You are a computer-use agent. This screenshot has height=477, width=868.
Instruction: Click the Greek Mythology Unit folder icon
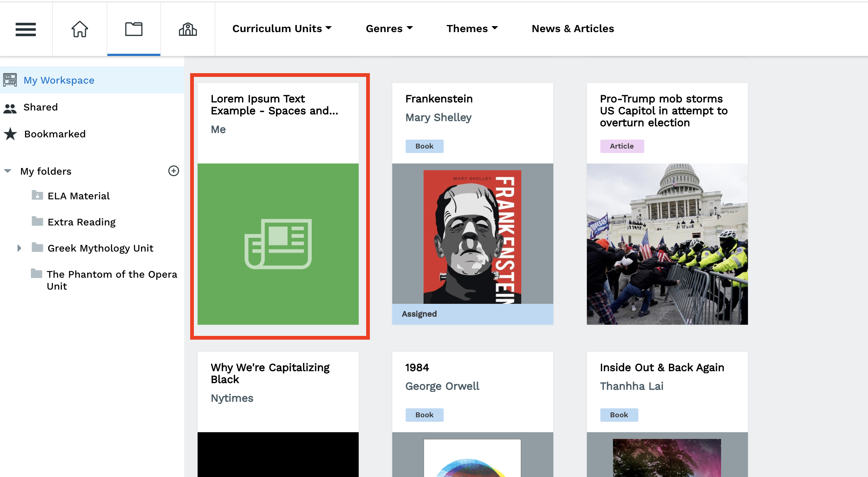(37, 247)
